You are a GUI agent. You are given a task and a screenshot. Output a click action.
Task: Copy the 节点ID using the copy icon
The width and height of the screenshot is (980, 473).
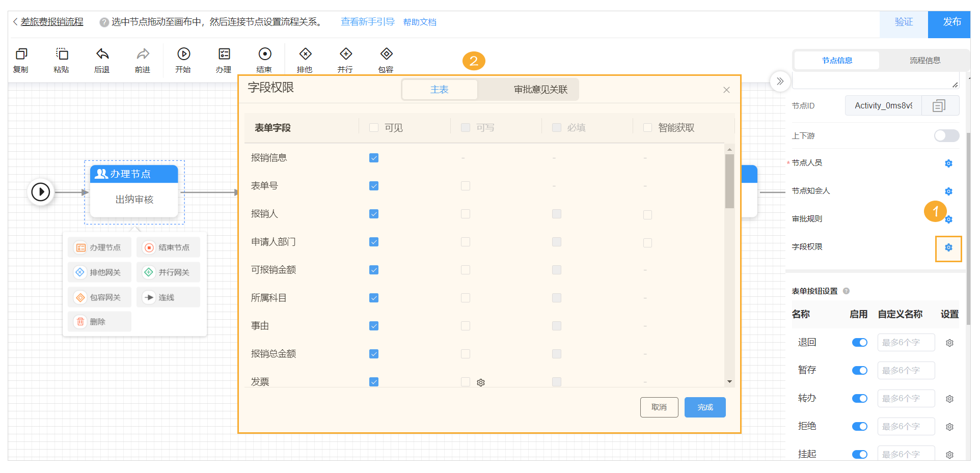pyautogui.click(x=940, y=105)
